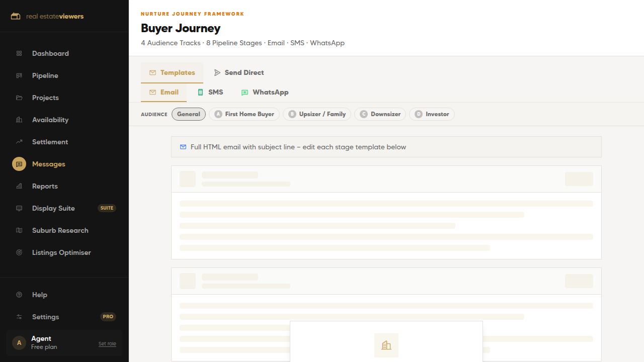
Task: Click the Listings Optimiser target icon
Action: pos(19,252)
